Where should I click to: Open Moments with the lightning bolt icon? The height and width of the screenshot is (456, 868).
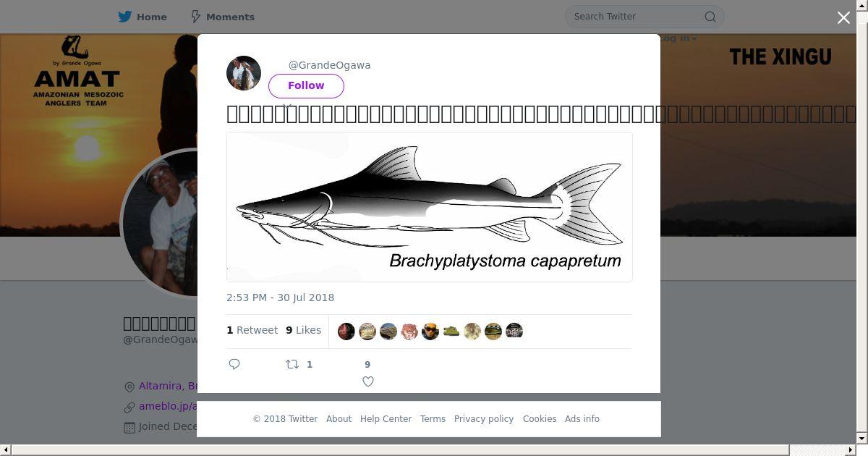coord(195,17)
